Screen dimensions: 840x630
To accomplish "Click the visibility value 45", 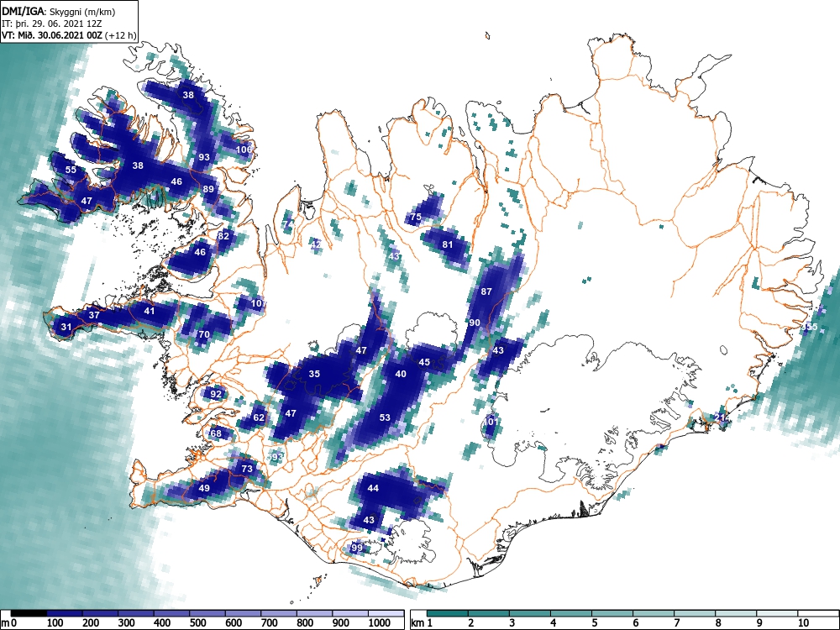I will 424,362.
